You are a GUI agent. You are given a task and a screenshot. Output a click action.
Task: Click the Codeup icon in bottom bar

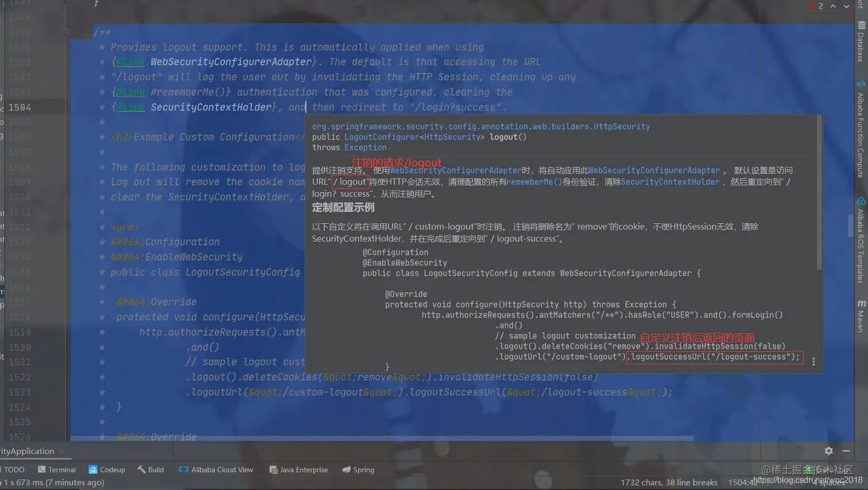(x=92, y=469)
